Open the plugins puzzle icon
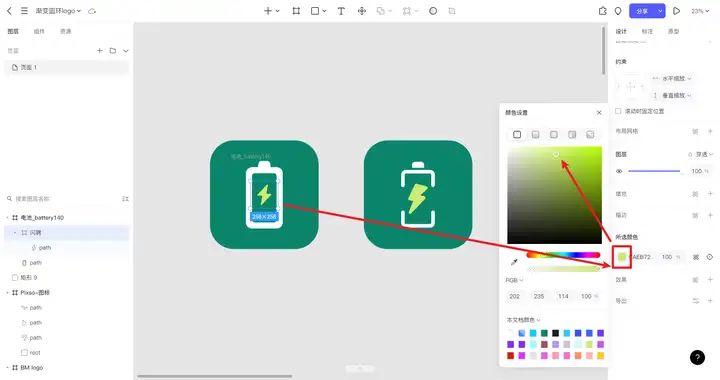The image size is (720, 380). pyautogui.click(x=602, y=11)
